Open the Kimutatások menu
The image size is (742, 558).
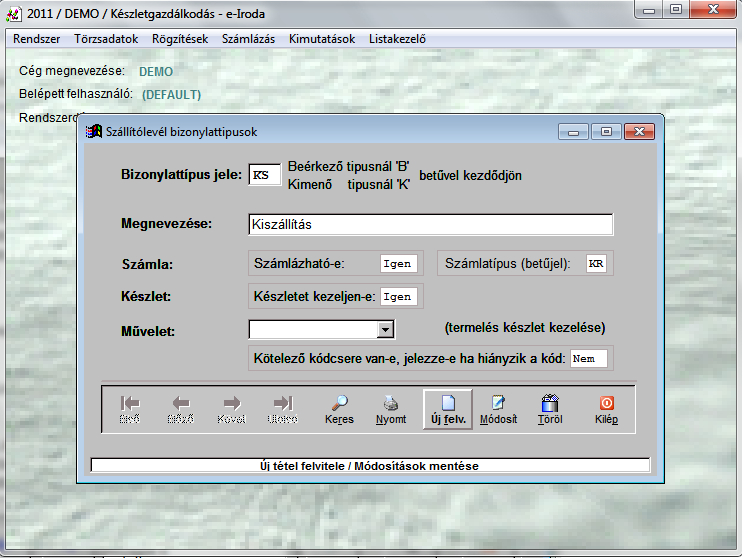(321, 39)
